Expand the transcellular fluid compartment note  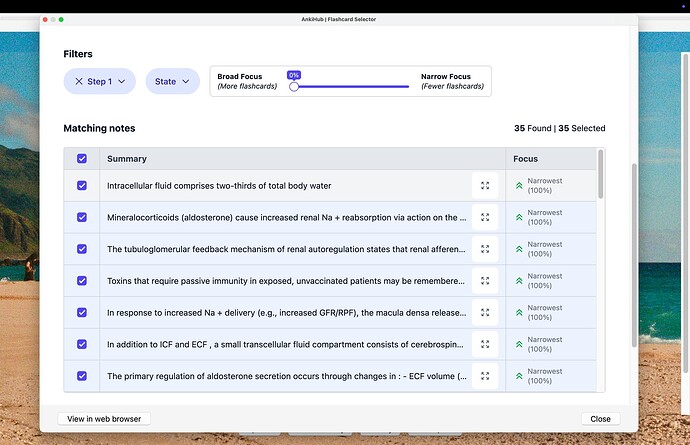485,345
